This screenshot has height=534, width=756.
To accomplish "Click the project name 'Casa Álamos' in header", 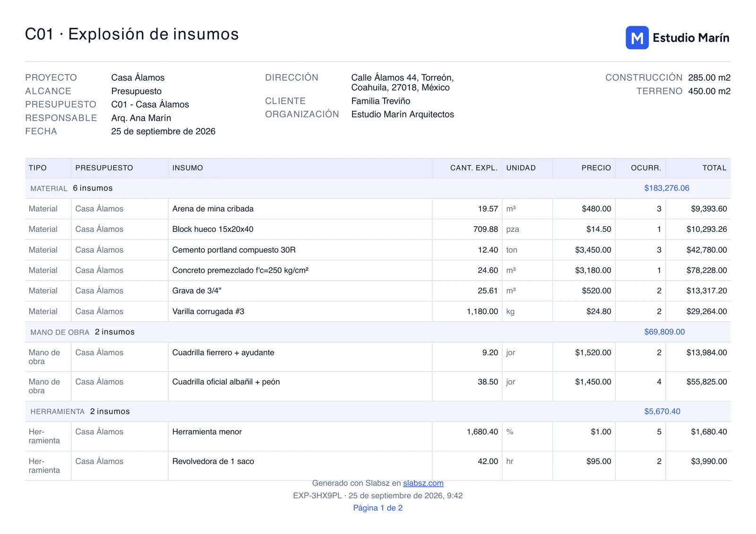I will [138, 77].
